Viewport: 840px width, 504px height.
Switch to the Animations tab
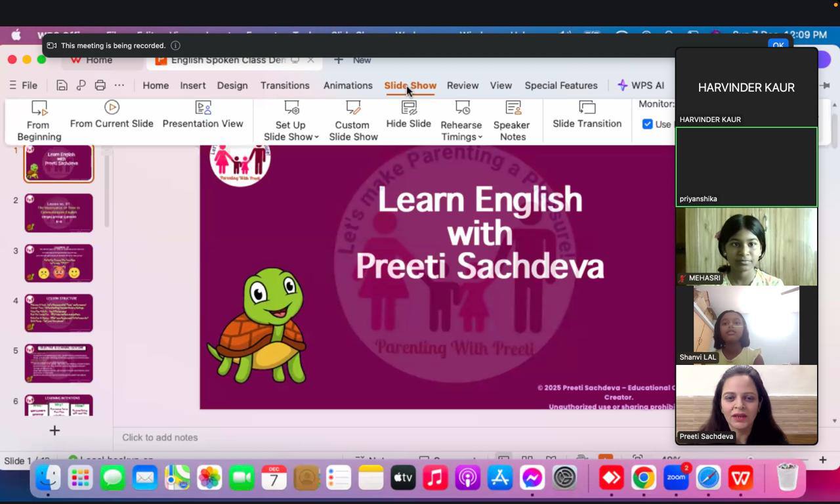pyautogui.click(x=348, y=85)
